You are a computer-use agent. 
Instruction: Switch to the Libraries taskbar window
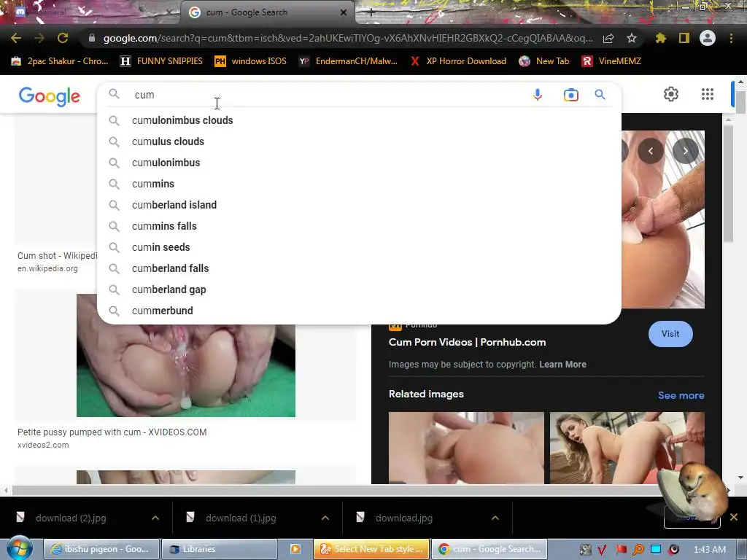[219, 549]
